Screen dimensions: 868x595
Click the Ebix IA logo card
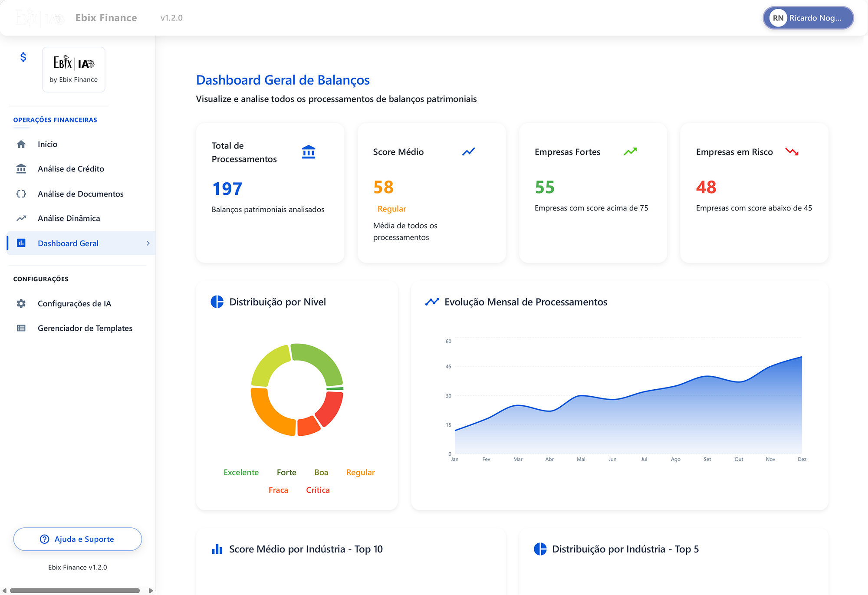click(x=74, y=69)
